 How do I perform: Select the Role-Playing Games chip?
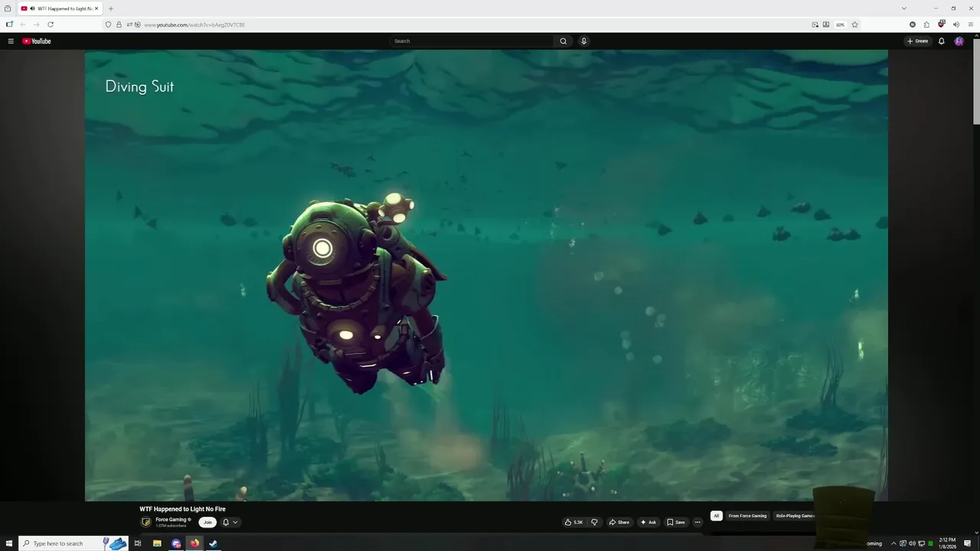(x=795, y=516)
